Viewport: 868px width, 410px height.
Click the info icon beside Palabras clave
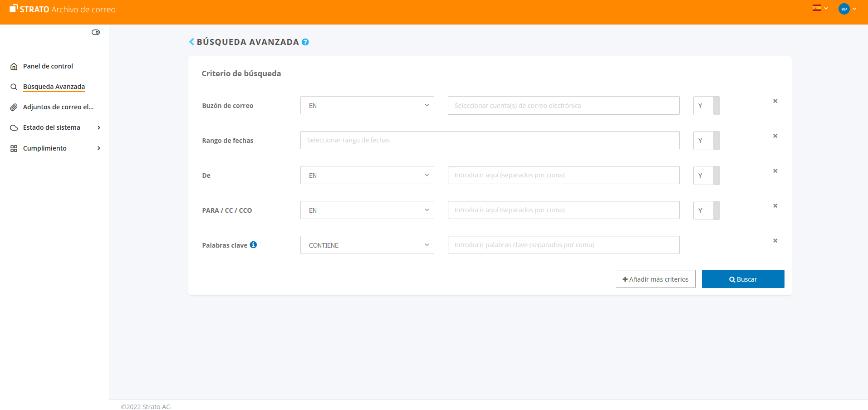click(x=253, y=245)
